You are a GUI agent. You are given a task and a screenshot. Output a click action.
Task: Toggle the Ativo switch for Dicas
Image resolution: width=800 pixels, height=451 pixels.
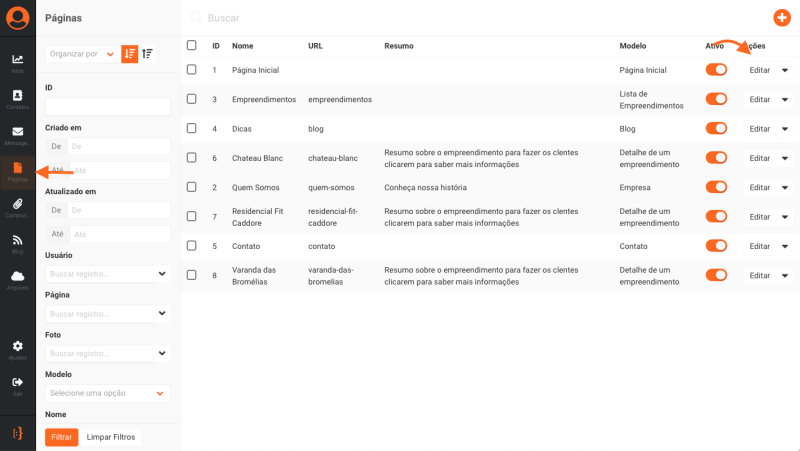point(716,128)
